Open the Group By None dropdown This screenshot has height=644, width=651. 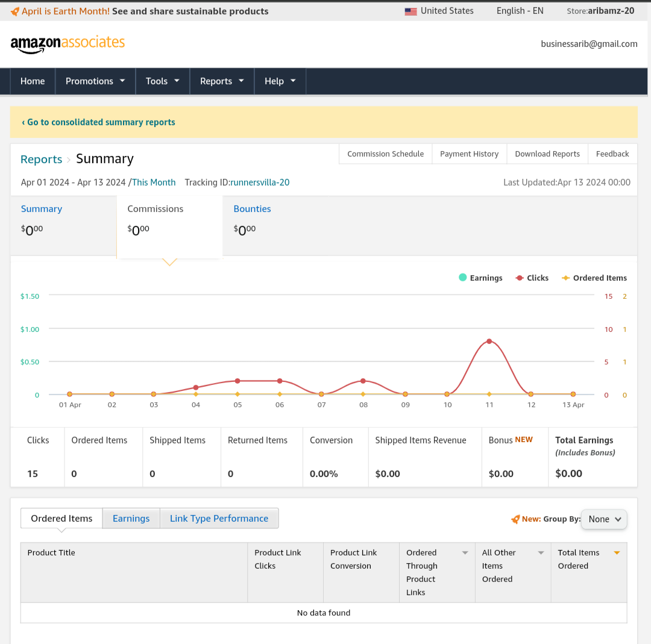coord(604,519)
